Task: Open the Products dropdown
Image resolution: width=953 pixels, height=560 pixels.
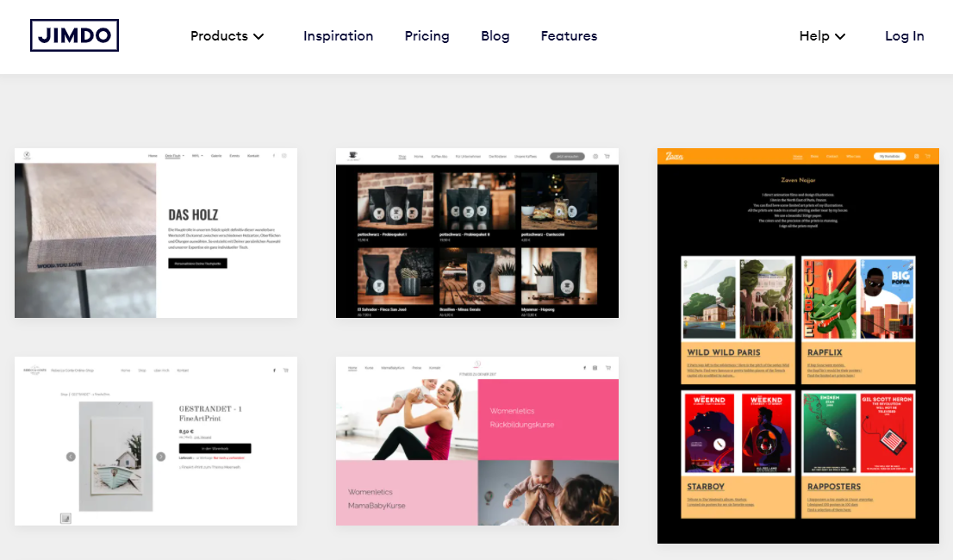Action: pos(227,36)
